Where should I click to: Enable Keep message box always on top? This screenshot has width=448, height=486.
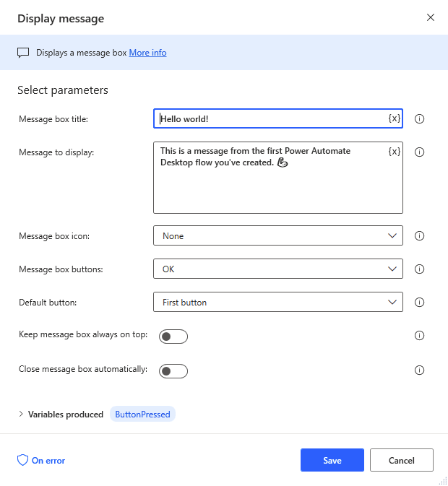[x=173, y=337]
